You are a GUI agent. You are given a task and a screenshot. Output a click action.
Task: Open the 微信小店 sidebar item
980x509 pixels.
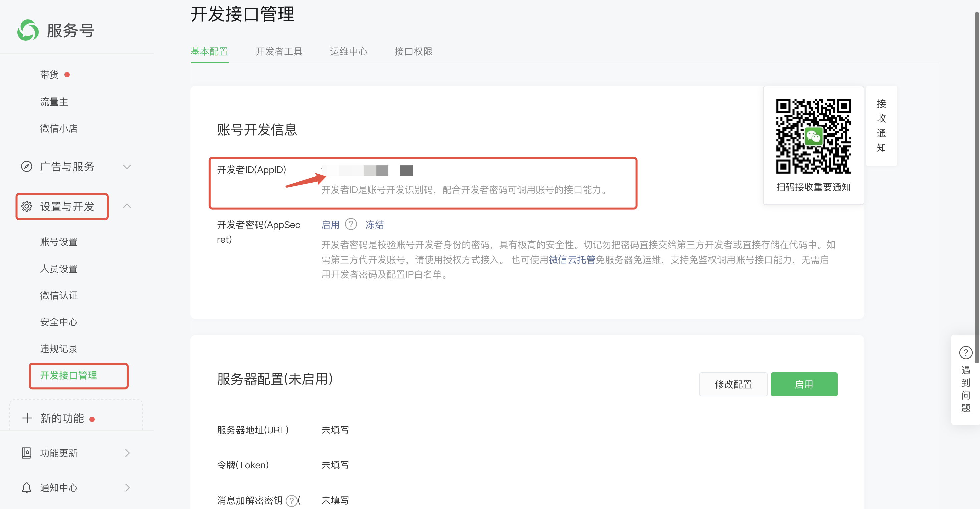[59, 128]
